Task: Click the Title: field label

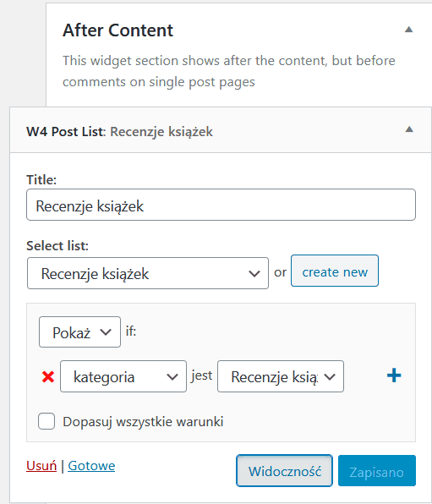Action: [x=41, y=179]
